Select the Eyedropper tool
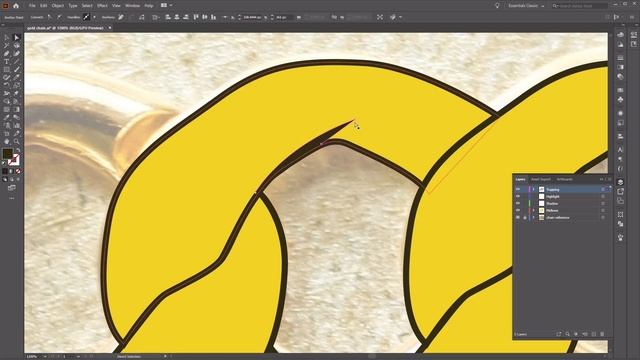This screenshot has height=360, width=640. point(7,117)
